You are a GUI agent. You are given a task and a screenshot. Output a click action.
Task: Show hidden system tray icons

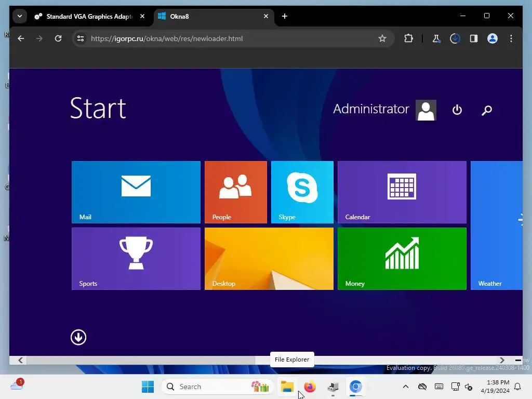point(405,387)
